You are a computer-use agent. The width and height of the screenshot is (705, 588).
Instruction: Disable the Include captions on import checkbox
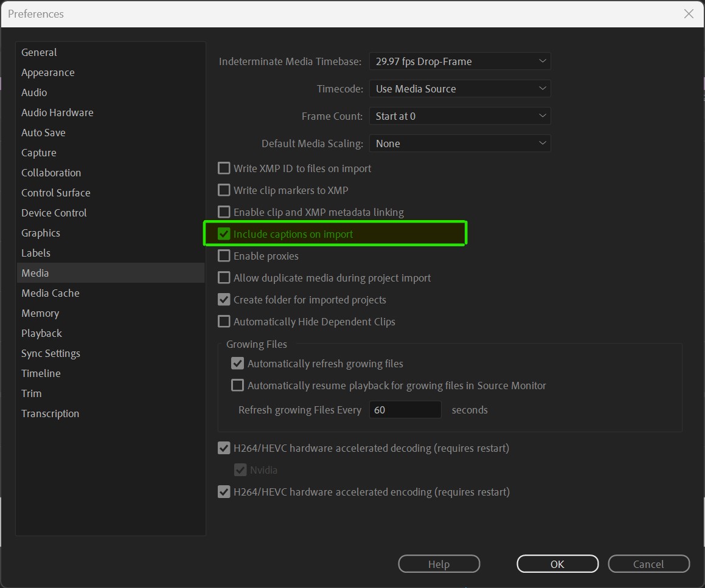coord(224,233)
